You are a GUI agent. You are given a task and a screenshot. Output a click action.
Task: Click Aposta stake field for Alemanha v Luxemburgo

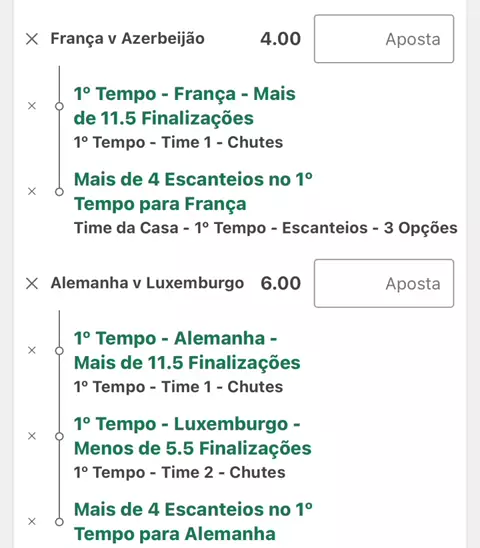tap(384, 283)
